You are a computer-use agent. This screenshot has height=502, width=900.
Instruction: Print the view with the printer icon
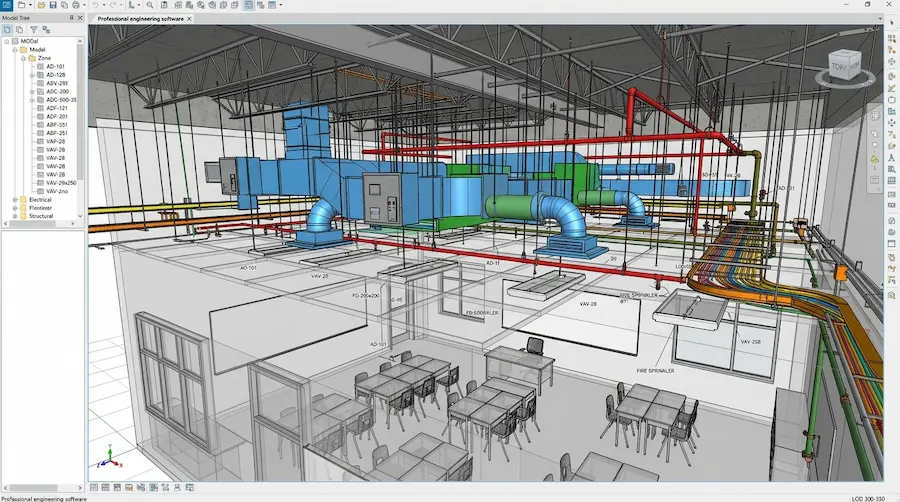click(76, 5)
